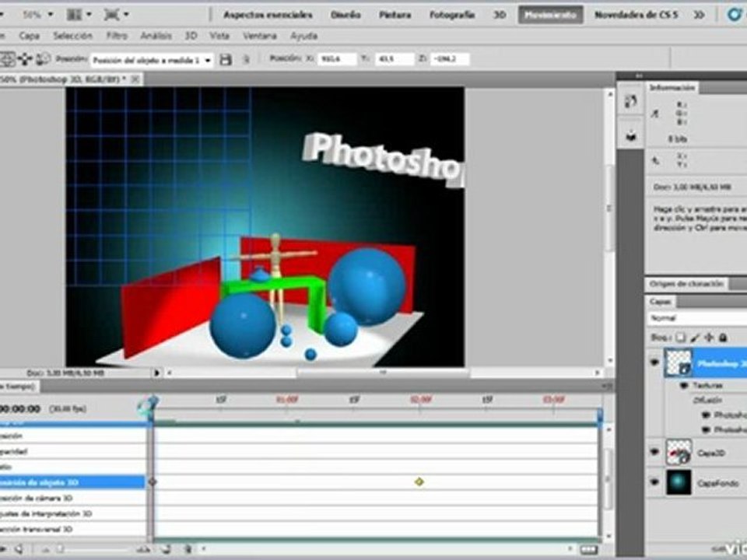The height and width of the screenshot is (560, 747).
Task: Expand more workspaces chevron
Action: tap(699, 15)
